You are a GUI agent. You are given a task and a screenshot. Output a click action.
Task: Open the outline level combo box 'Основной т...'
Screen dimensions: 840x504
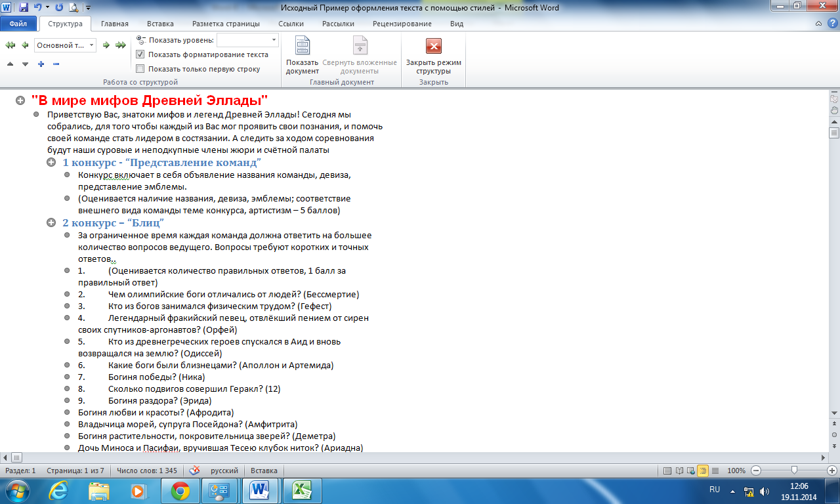click(x=65, y=45)
